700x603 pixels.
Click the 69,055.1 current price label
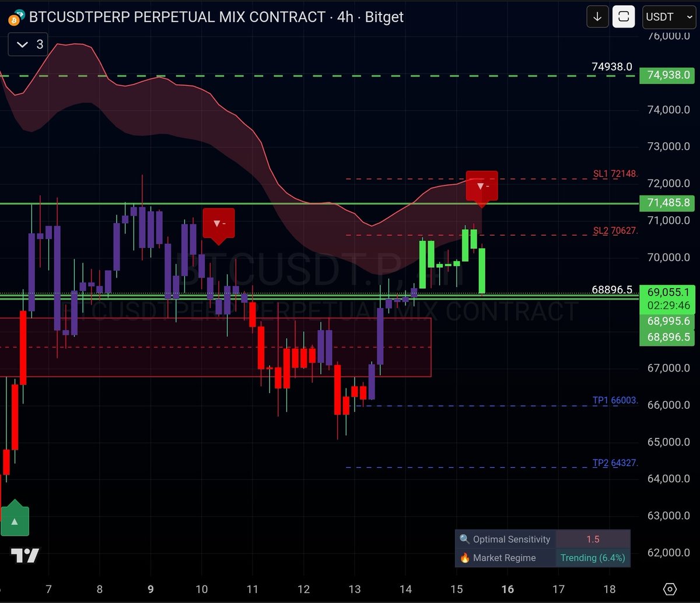coord(668,292)
